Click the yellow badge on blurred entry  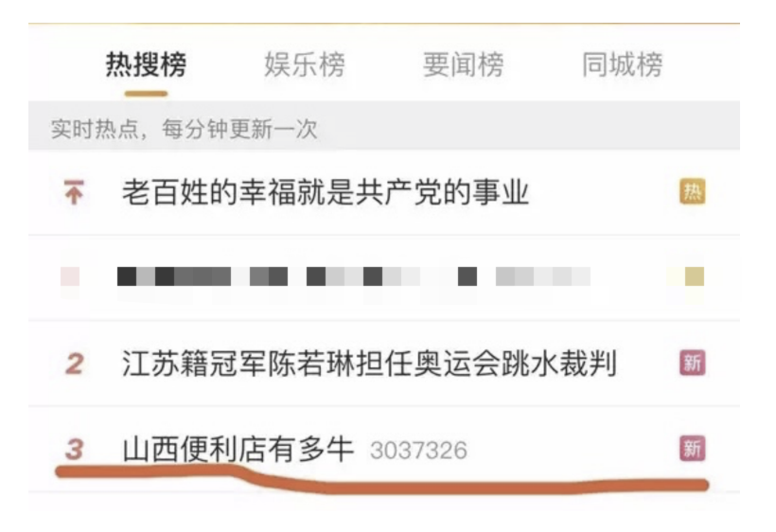[x=695, y=276]
